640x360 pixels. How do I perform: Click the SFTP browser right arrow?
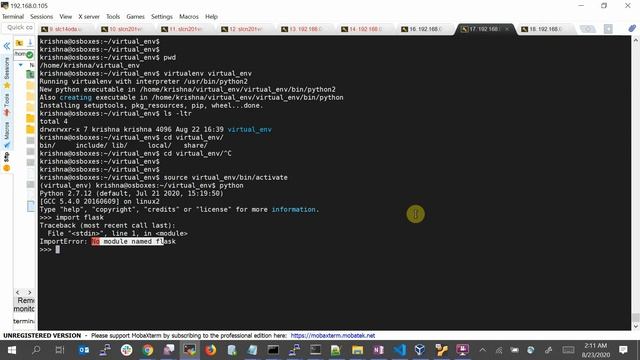29,292
